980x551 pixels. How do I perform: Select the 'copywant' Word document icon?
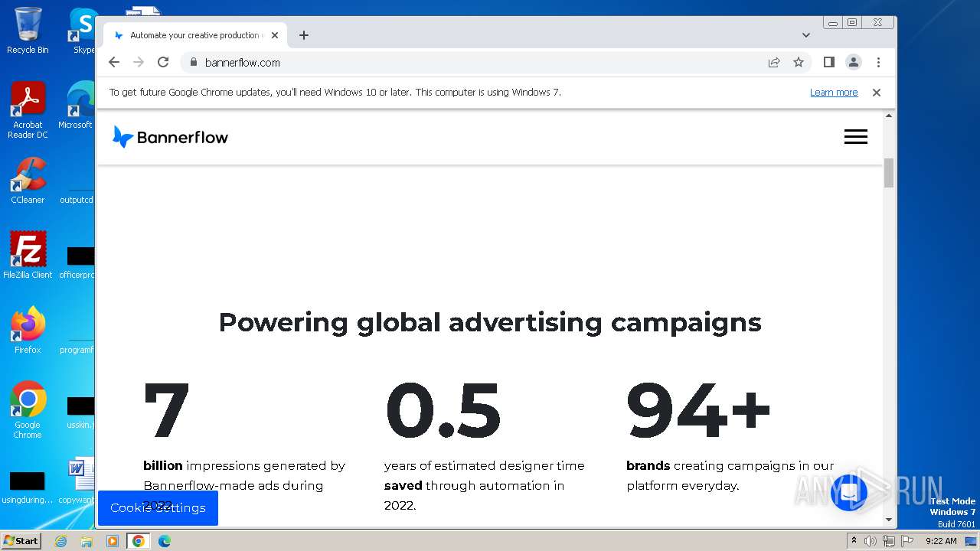coord(78,481)
